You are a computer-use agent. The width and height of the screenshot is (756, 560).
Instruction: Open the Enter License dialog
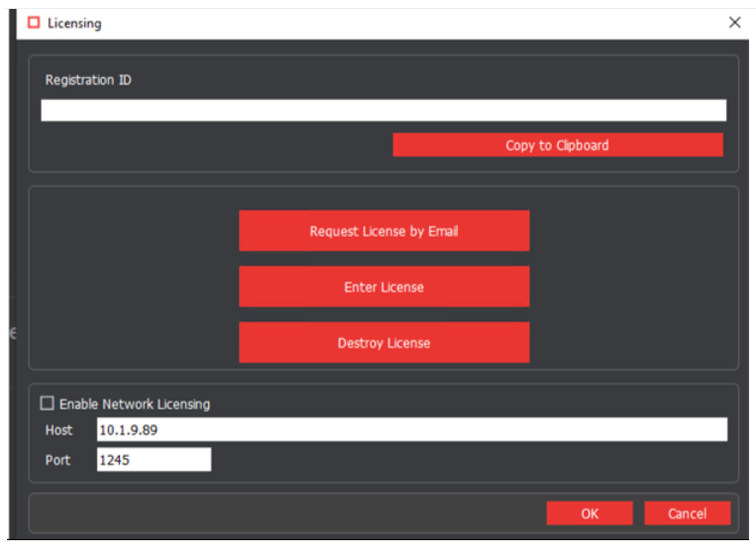click(383, 287)
